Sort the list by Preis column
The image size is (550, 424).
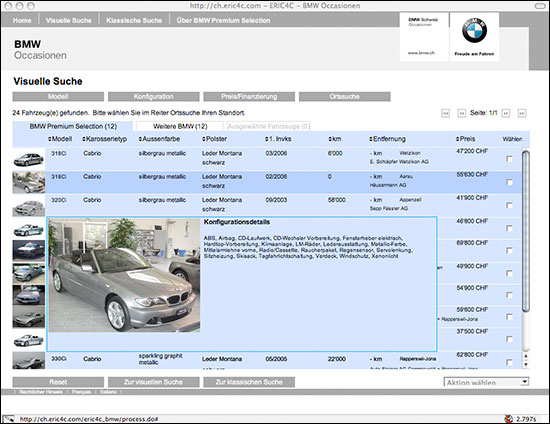(x=465, y=139)
